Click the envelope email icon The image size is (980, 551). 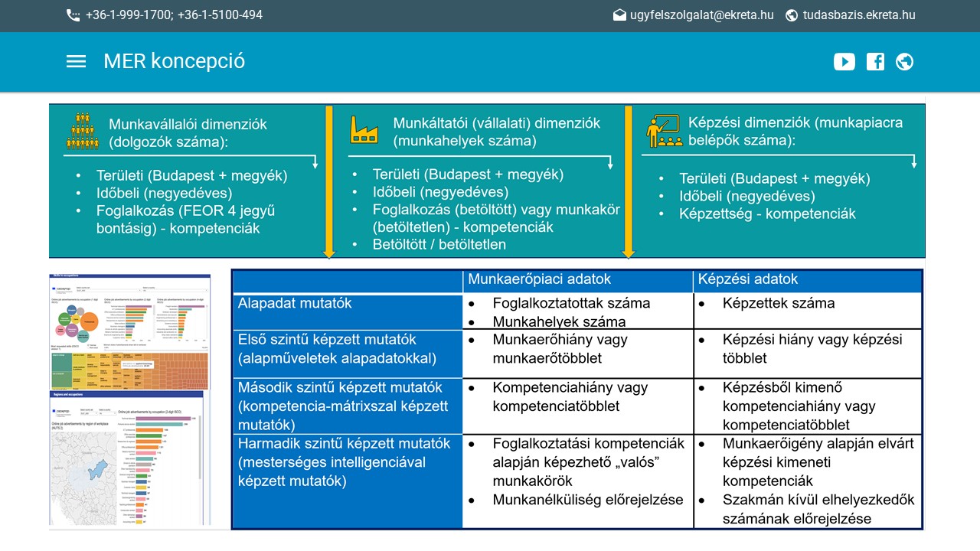[x=619, y=15]
